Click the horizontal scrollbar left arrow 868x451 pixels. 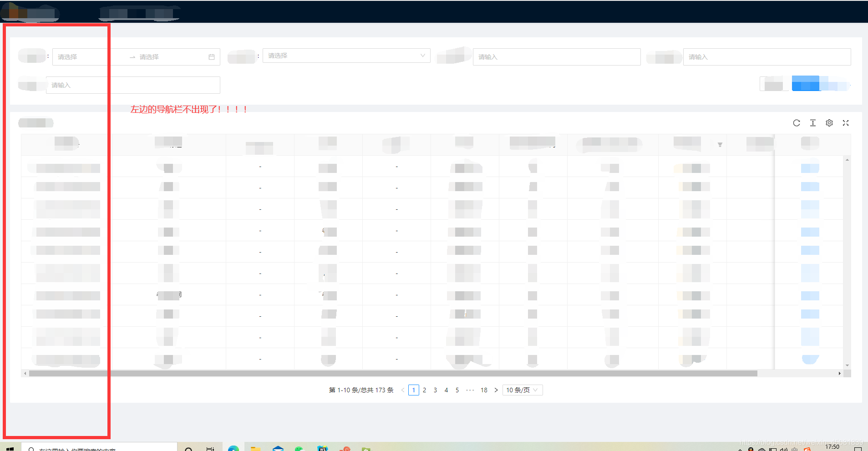25,373
